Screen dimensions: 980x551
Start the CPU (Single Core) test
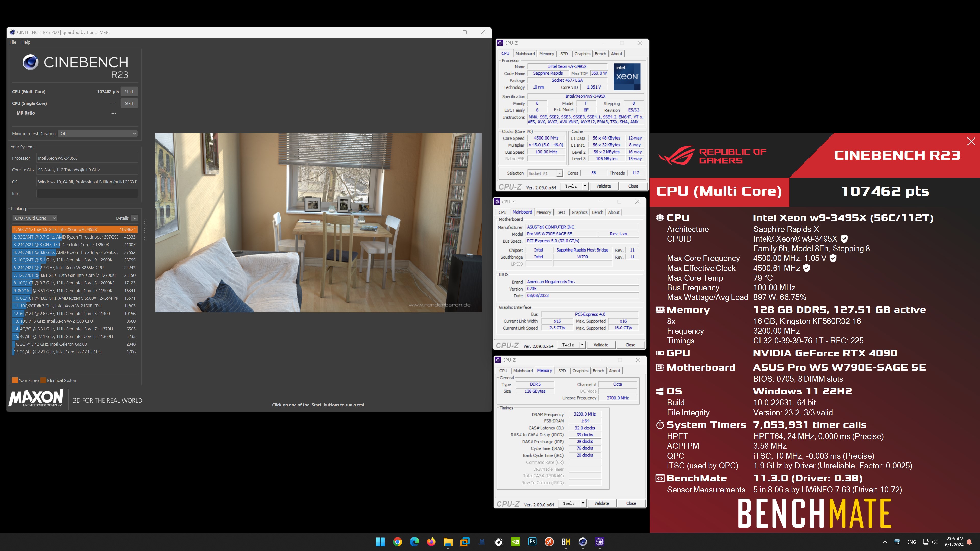click(x=129, y=103)
